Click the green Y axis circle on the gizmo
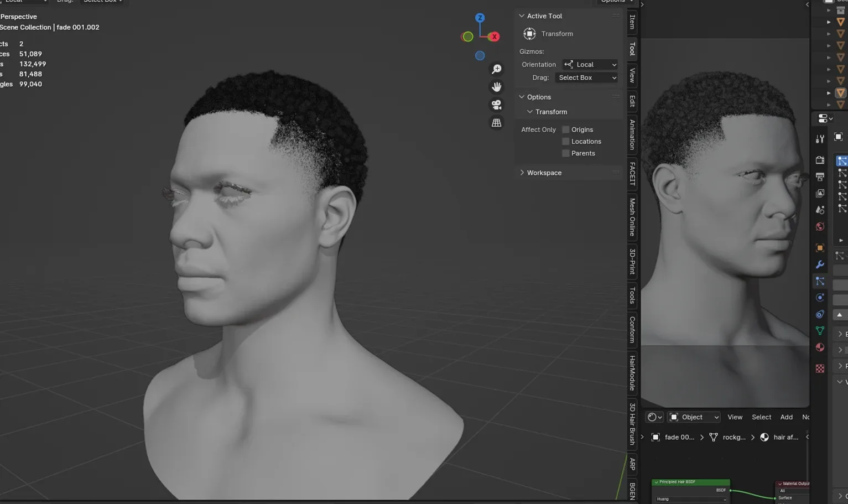The image size is (848, 504). click(x=467, y=37)
